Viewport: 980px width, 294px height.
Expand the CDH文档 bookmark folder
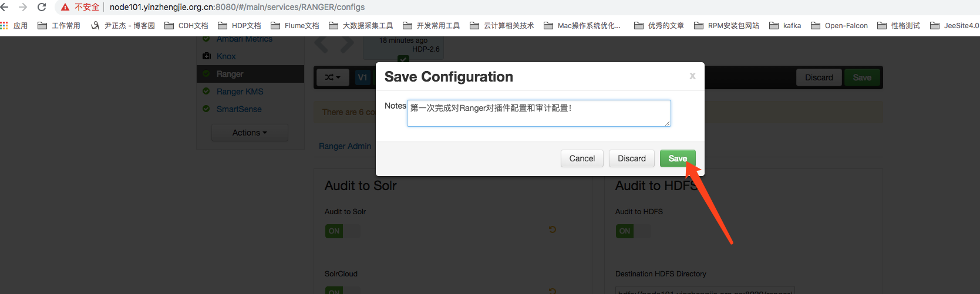tap(186, 26)
